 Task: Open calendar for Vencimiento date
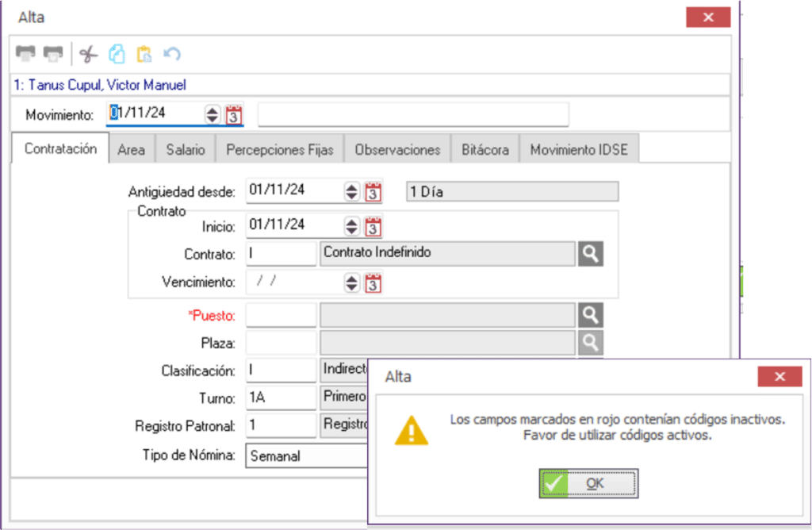pos(373,282)
